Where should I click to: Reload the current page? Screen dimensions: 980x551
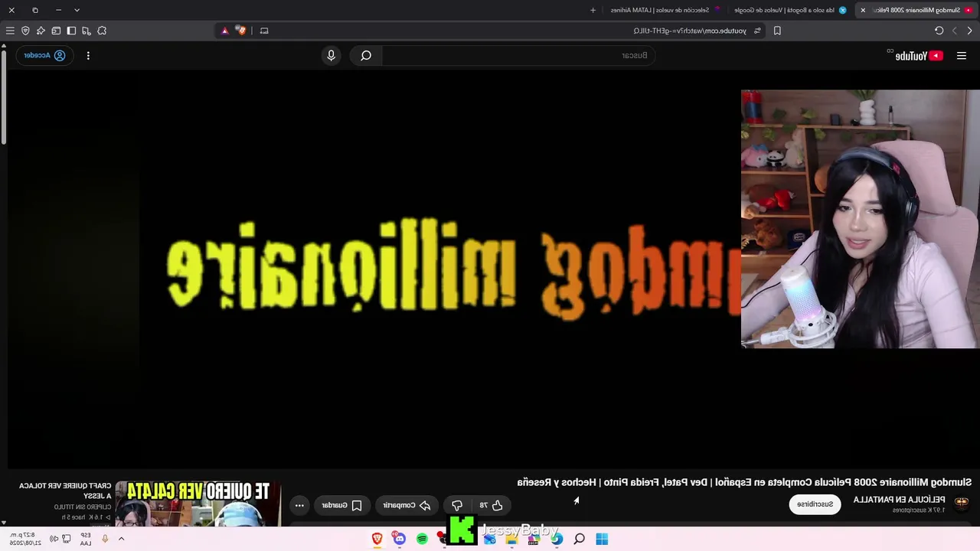[x=939, y=31]
